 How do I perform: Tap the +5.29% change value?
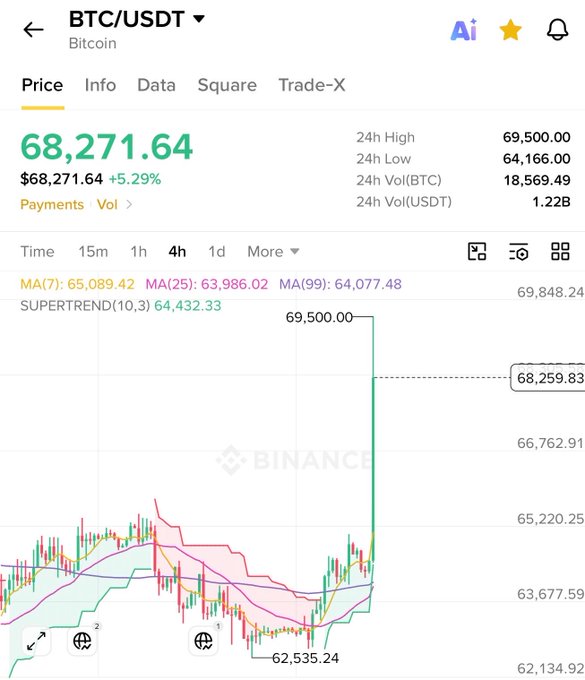pos(135,179)
